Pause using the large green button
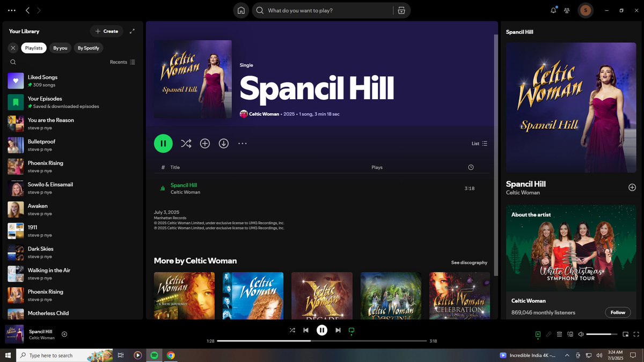 click(163, 143)
